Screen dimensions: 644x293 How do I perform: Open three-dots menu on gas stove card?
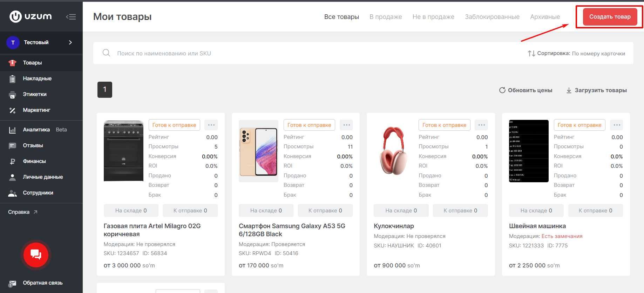tap(211, 125)
